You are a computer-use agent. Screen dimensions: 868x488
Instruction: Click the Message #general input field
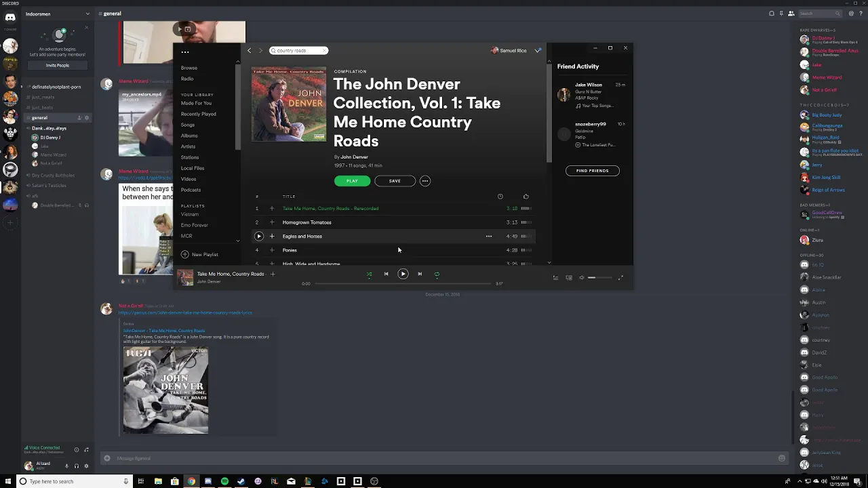[x=444, y=458]
